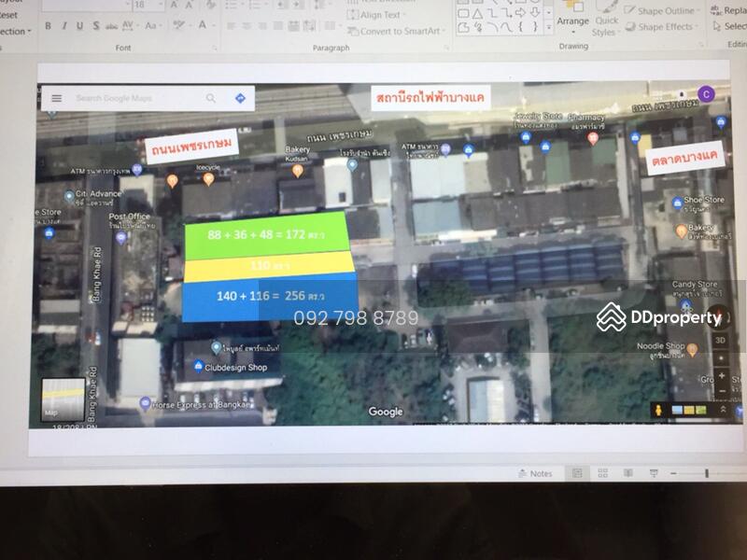Click Font Color A icon

point(202,25)
